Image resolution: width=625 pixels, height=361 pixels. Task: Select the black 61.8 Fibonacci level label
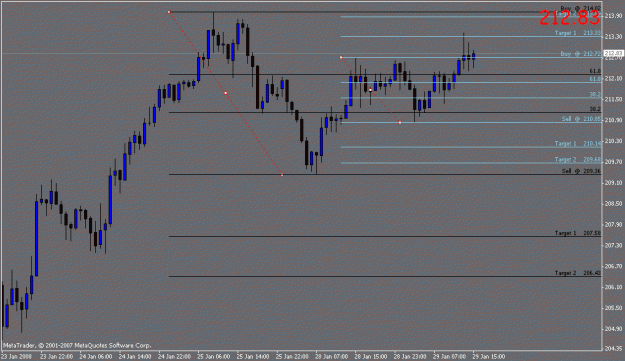pyautogui.click(x=595, y=71)
